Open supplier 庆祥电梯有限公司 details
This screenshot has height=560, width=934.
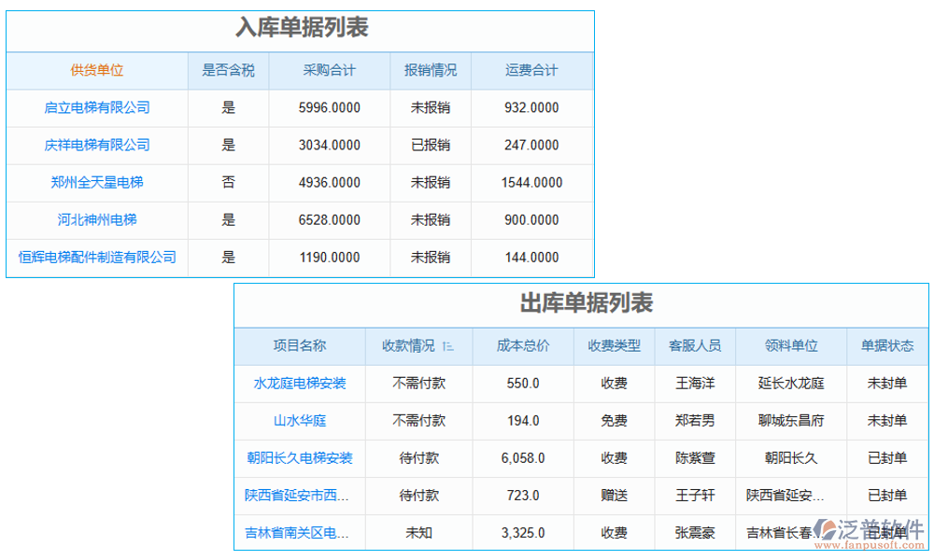click(x=98, y=146)
